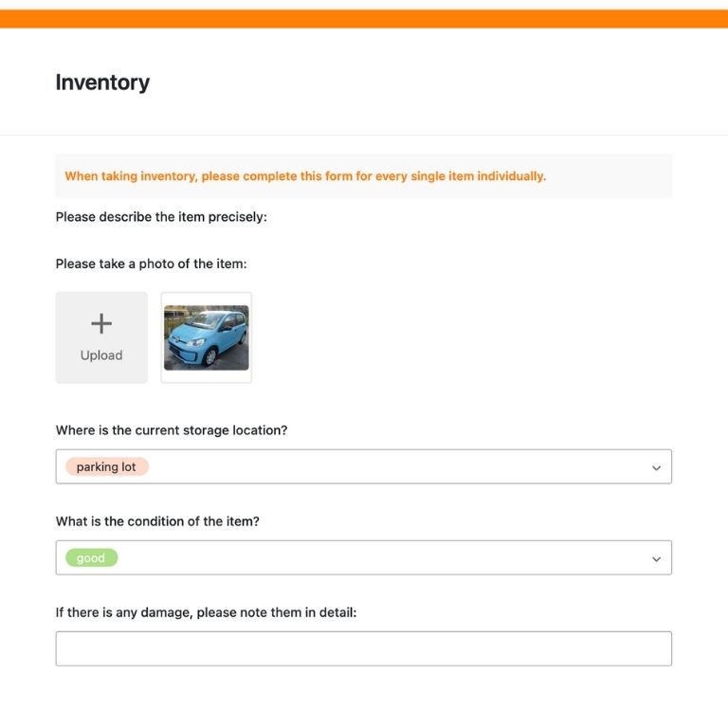
Task: Click the item condition question label
Action: 157,521
